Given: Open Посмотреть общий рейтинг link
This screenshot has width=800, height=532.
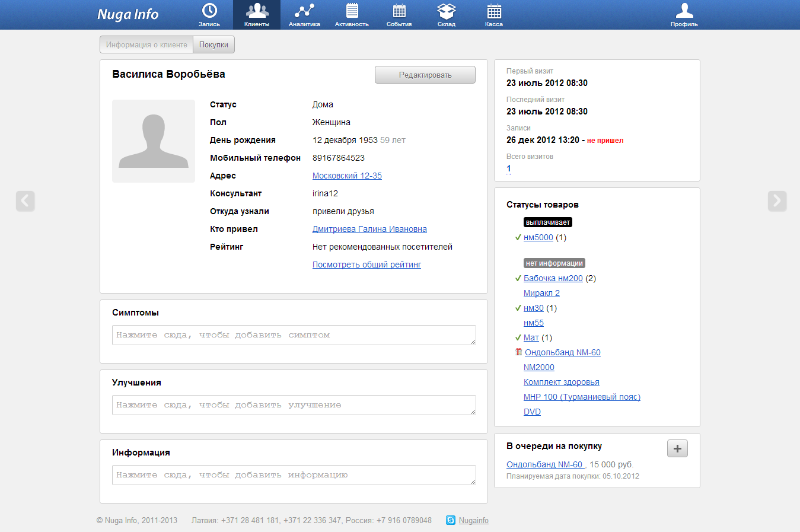Looking at the screenshot, I should 366,265.
